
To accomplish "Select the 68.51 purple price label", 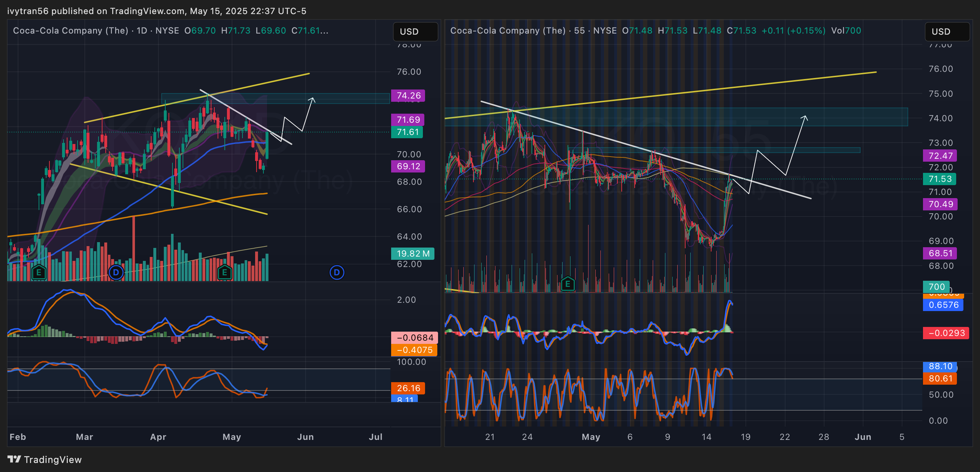I will click(940, 253).
